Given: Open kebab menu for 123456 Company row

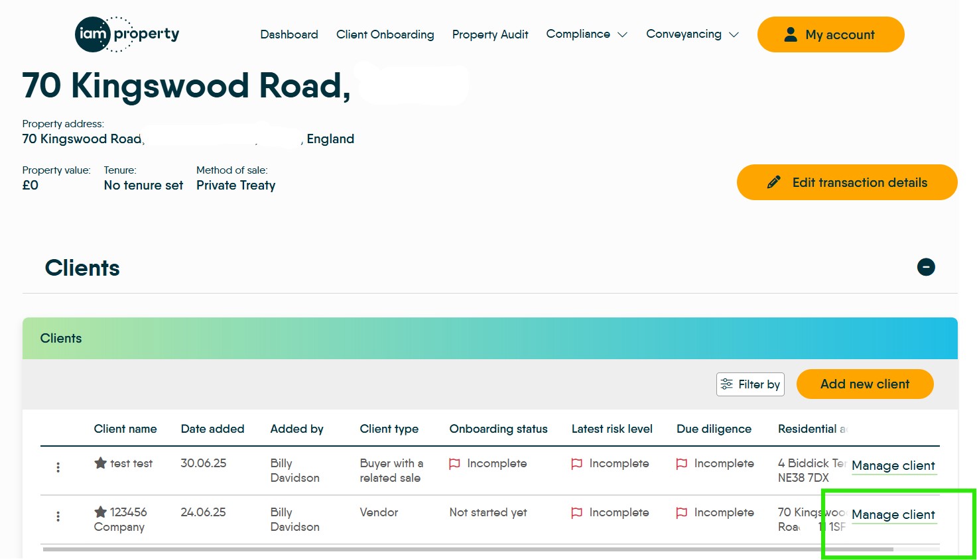Looking at the screenshot, I should click(58, 516).
